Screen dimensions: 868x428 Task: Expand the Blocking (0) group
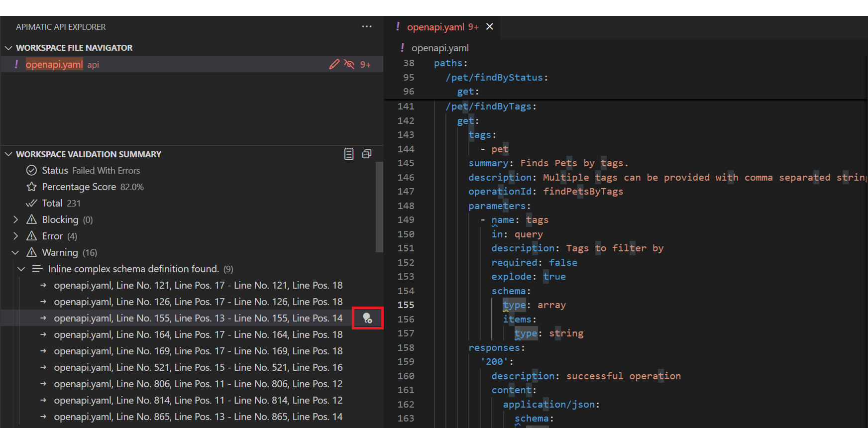tap(15, 219)
